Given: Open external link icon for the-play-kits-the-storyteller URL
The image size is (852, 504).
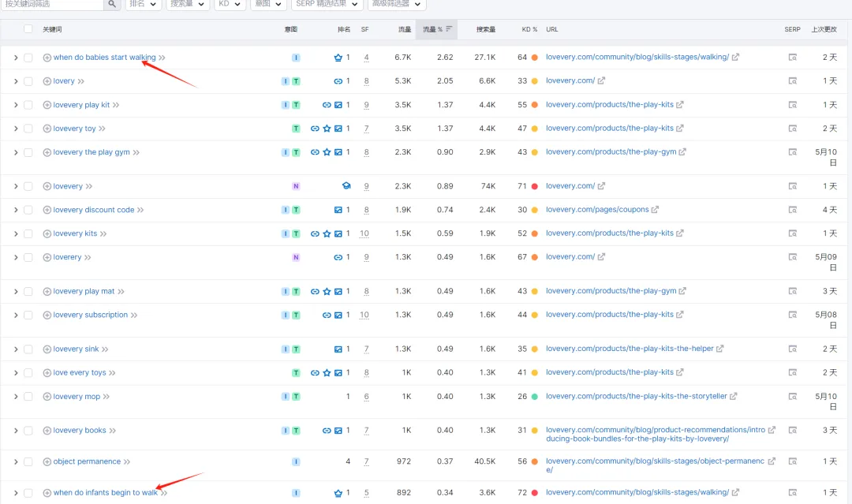Looking at the screenshot, I should pyautogui.click(x=733, y=397).
